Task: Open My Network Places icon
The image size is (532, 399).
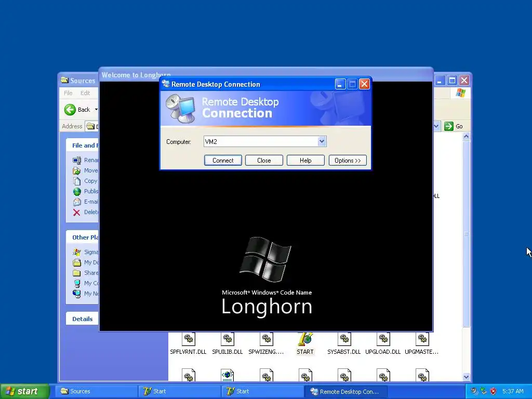Action: click(x=77, y=294)
